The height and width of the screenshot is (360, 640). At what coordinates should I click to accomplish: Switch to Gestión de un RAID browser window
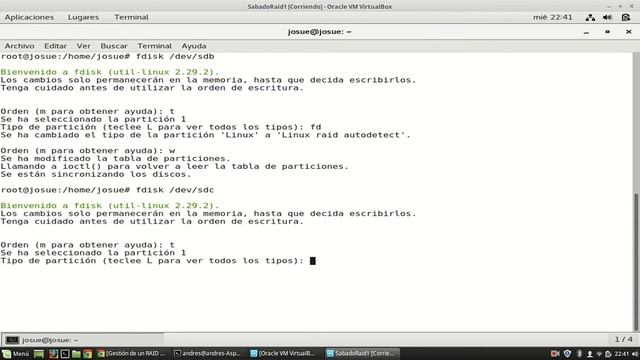tap(131, 353)
